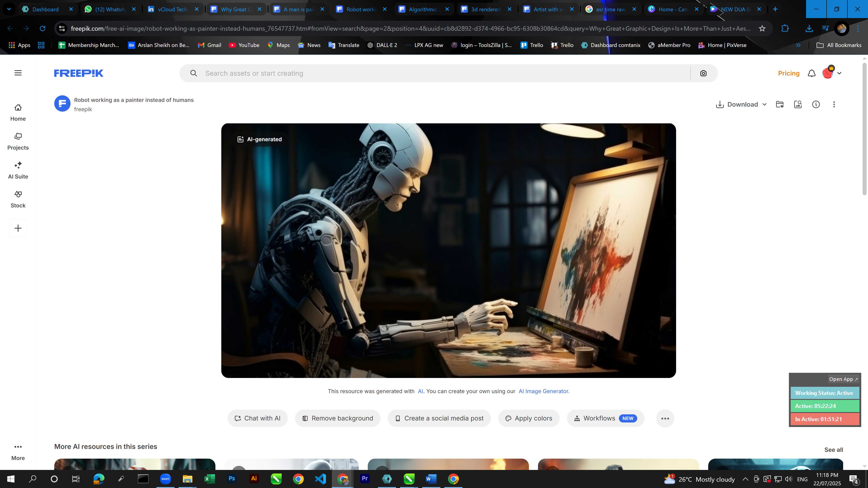
Task: Click Remove background button
Action: click(338, 418)
